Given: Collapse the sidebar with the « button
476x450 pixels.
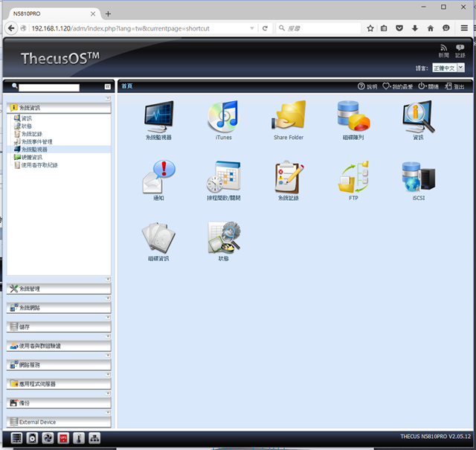Looking at the screenshot, I should click(107, 87).
